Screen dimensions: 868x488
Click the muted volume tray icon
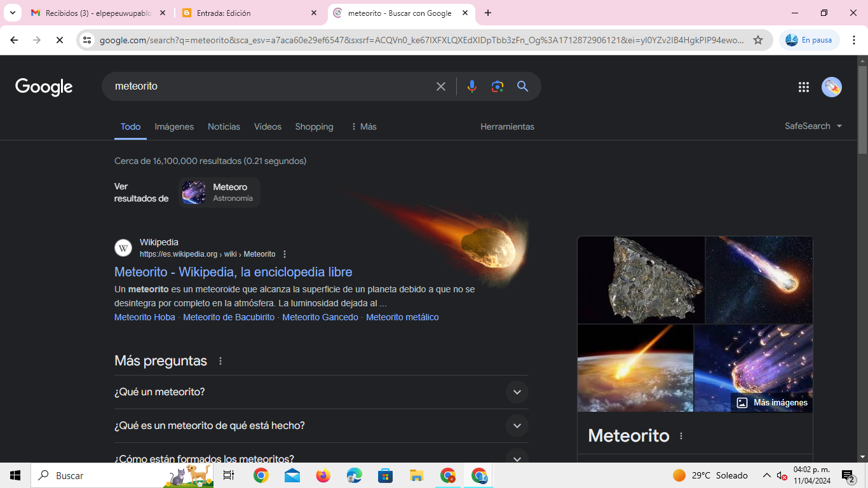(782, 475)
